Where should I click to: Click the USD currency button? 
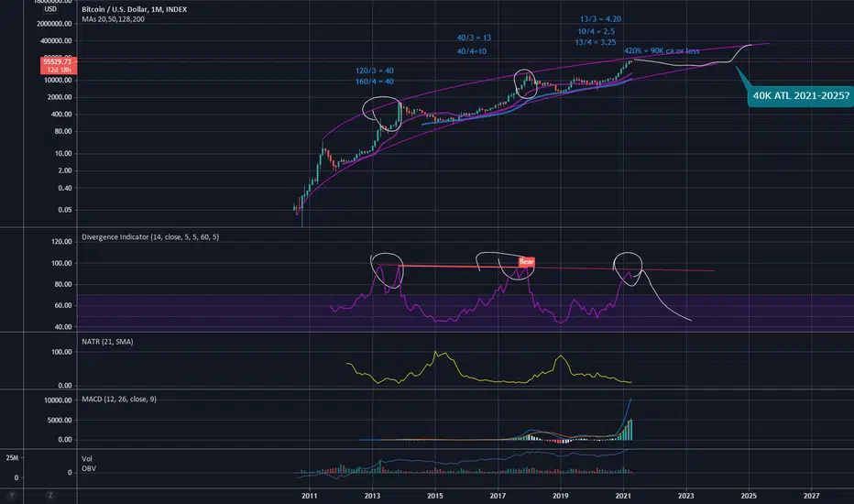50,9
